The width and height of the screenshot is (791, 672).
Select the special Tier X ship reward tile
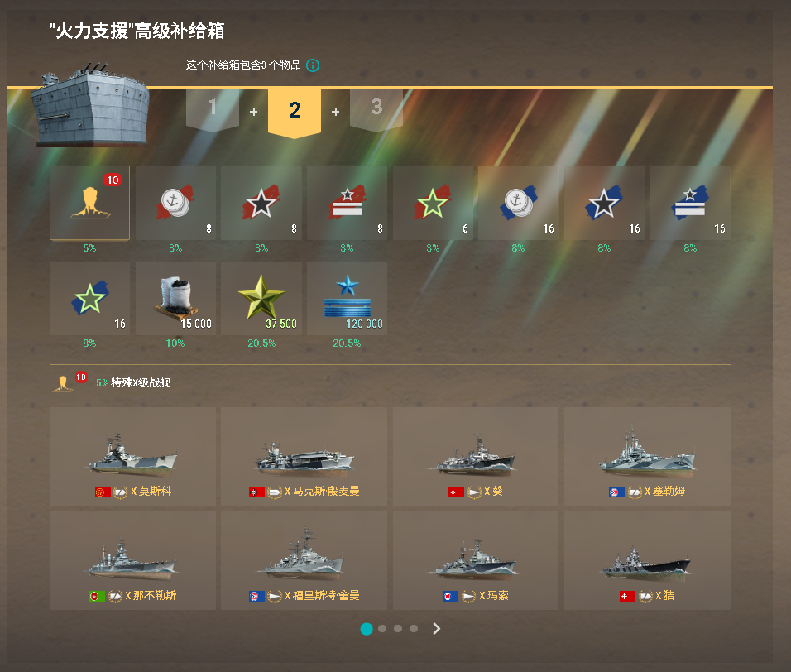pyautogui.click(x=90, y=203)
